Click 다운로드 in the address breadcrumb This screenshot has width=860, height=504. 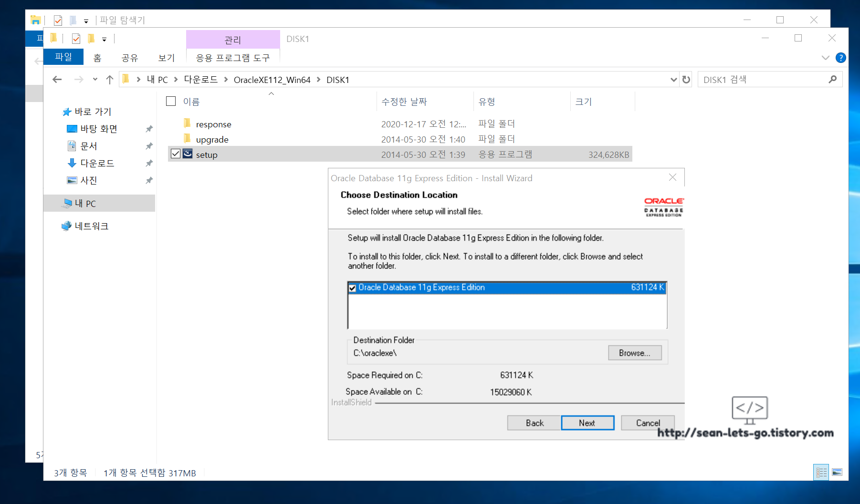tap(201, 80)
